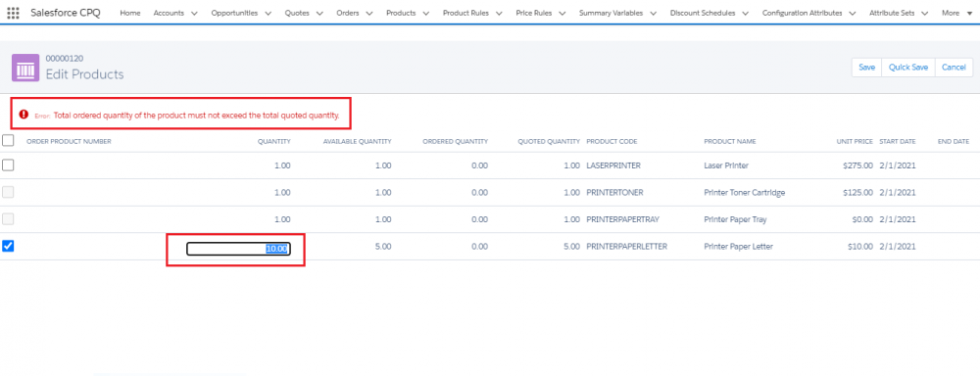Expand the Summary Variables tab dropdown arrow
Image resolution: width=980 pixels, height=376 pixels.
click(653, 13)
